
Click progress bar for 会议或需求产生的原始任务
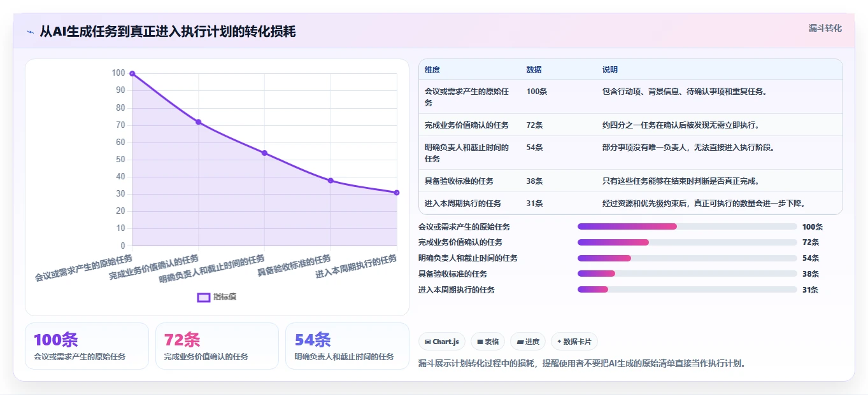click(x=687, y=226)
